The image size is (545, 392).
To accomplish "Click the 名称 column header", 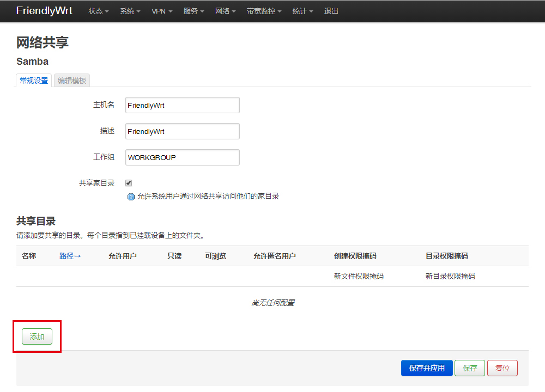I will [29, 256].
